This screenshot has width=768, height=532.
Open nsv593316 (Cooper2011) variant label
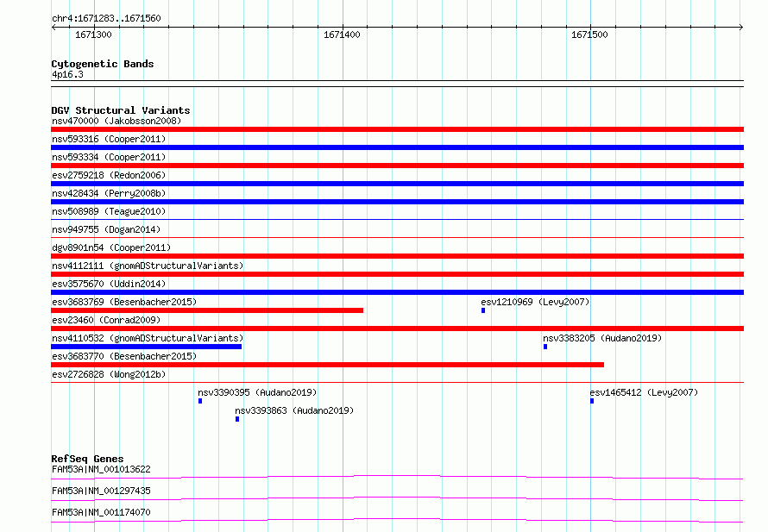[x=109, y=139]
